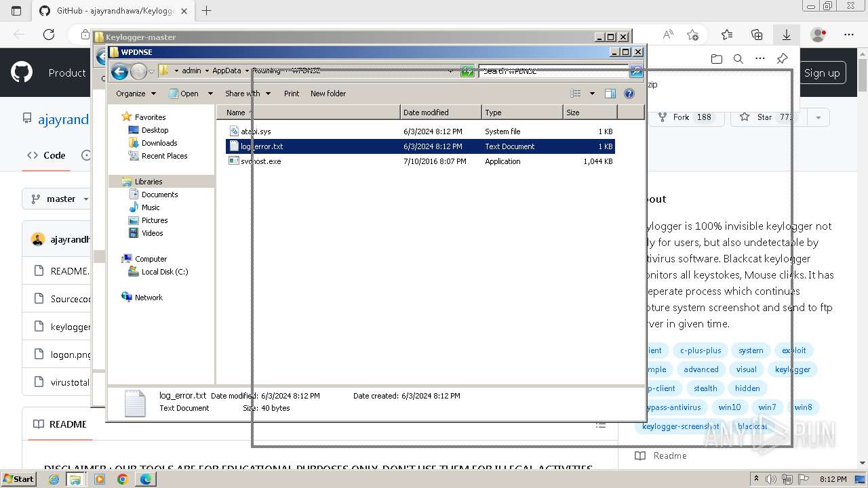The height and width of the screenshot is (488, 868).
Task: Open Internet Explorer from taskbar
Action: [54, 479]
